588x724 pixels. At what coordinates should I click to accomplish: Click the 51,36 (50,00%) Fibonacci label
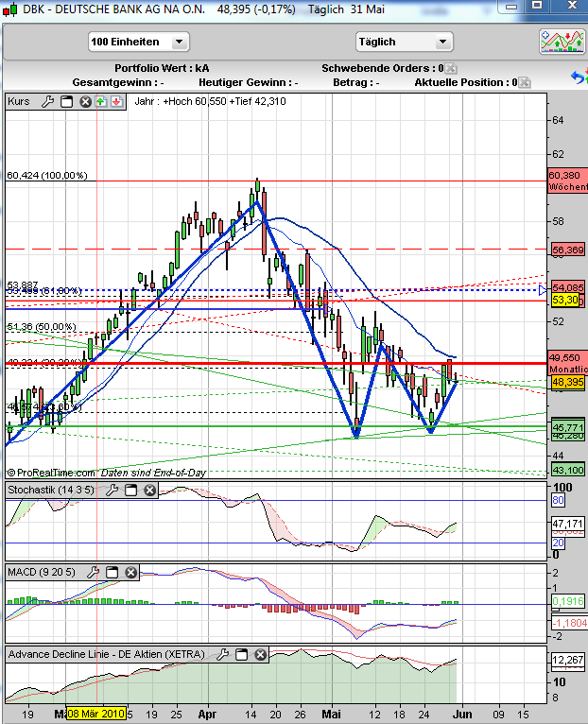[x=41, y=327]
